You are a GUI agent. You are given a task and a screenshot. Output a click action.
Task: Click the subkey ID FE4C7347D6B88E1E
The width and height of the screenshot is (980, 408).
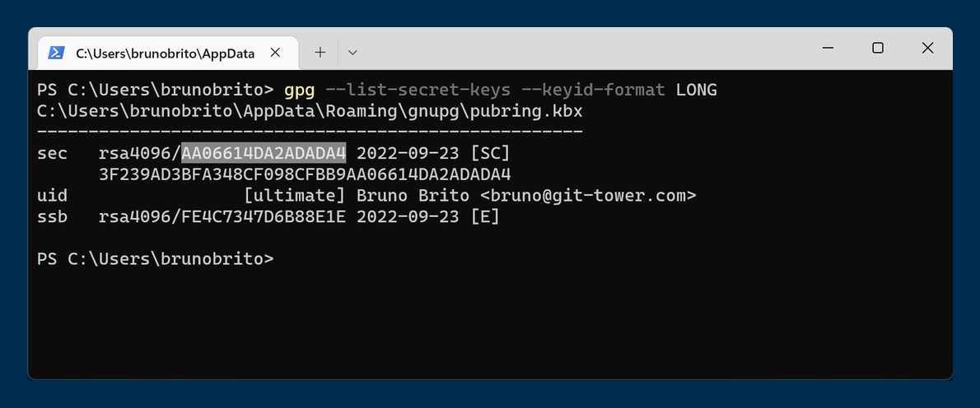(x=264, y=217)
